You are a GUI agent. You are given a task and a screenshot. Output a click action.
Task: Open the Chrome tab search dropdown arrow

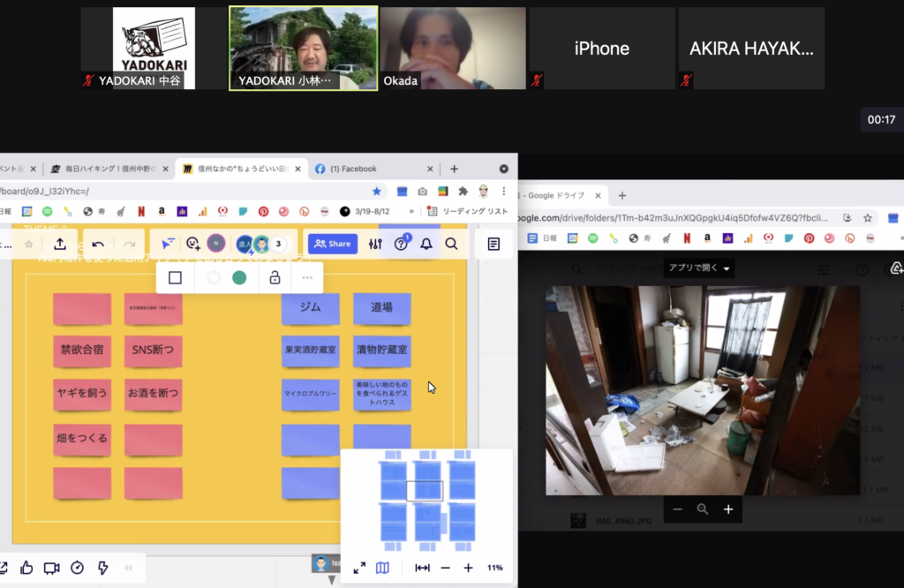coord(504,169)
